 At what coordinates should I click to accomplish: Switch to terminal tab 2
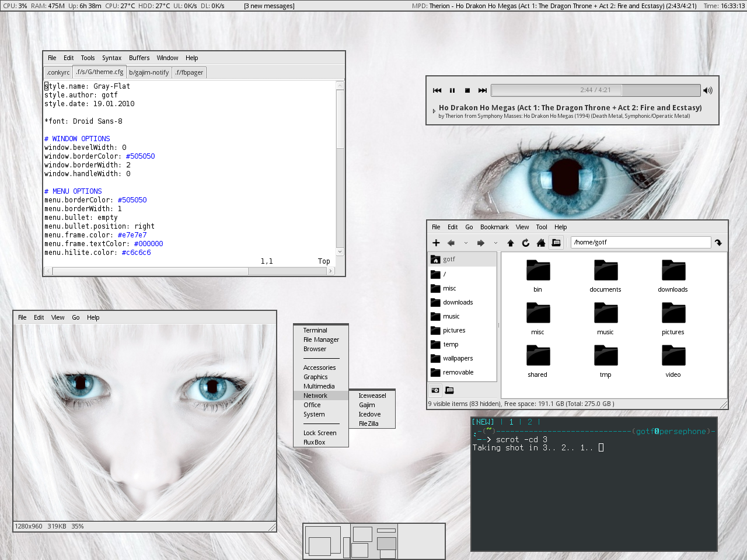[530, 422]
